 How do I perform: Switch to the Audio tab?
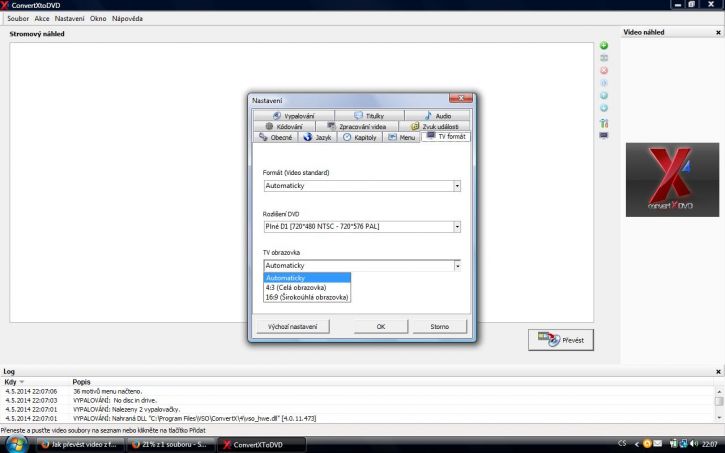pyautogui.click(x=437, y=116)
